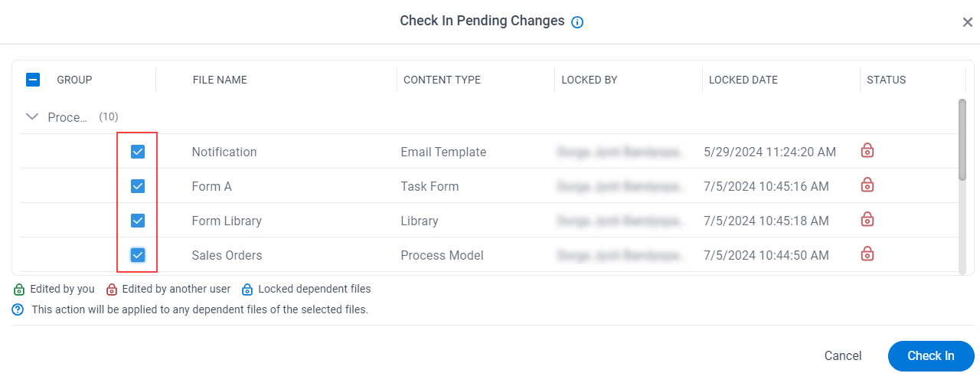
Task: Uncheck the Sales Orders checkbox
Action: pyautogui.click(x=138, y=255)
